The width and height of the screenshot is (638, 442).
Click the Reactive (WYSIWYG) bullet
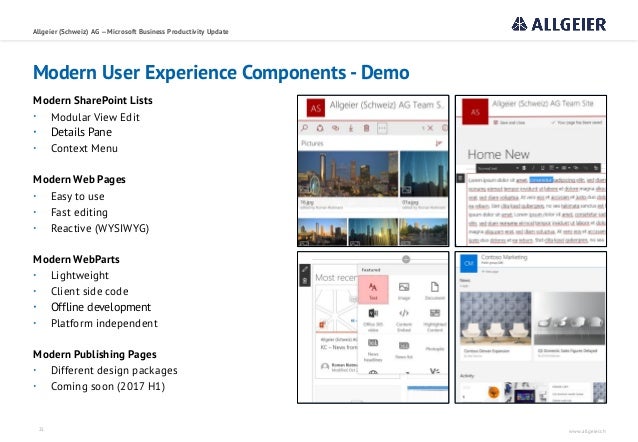[x=100, y=228]
